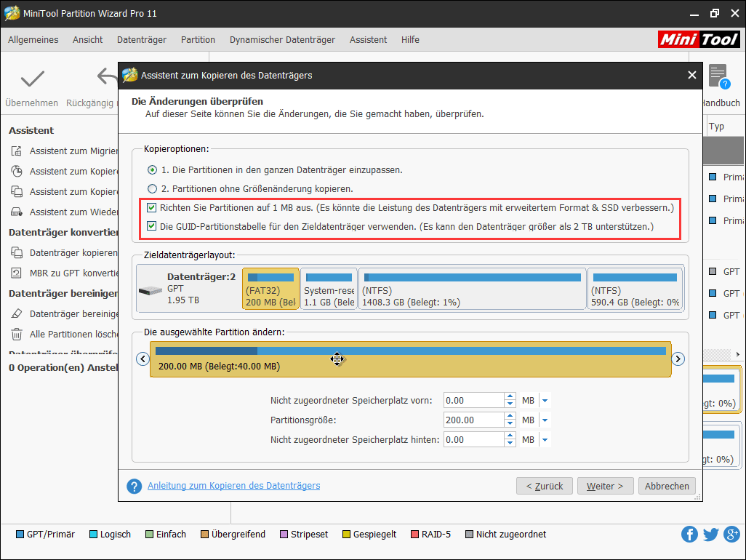Open unit dropdown for Partitionsgröße
Viewport: 746px width, 560px height.
[545, 420]
